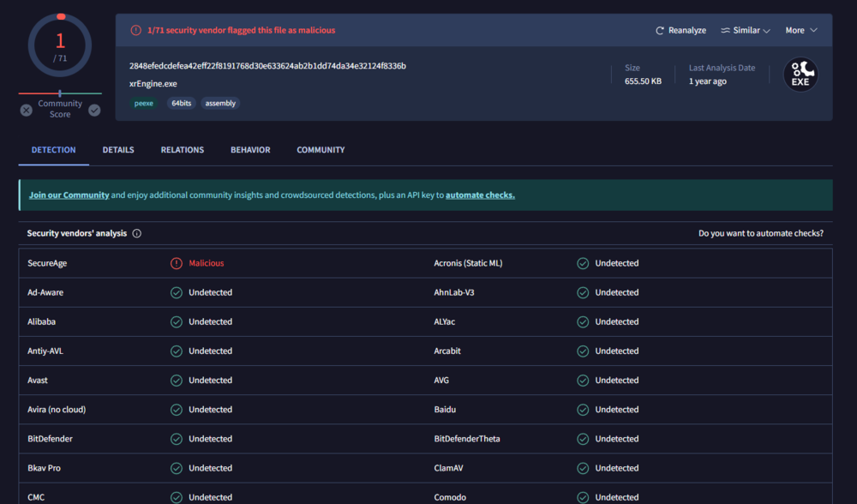Expand the More options dropdown
The height and width of the screenshot is (504, 857).
tap(801, 30)
